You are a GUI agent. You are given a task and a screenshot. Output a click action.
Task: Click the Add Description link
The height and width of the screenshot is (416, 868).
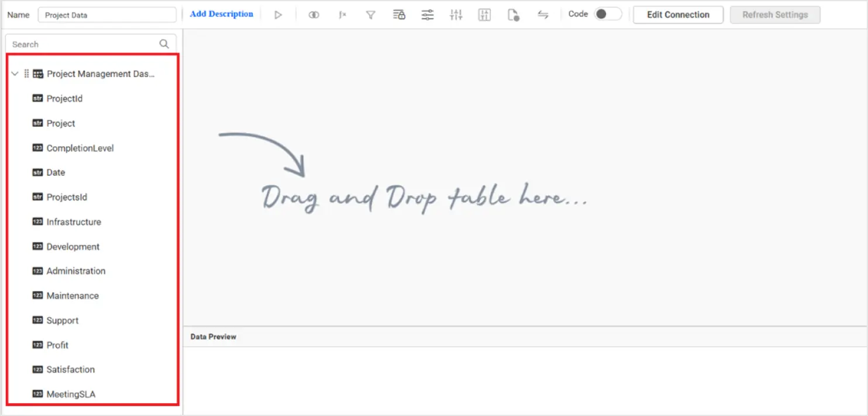[221, 13]
